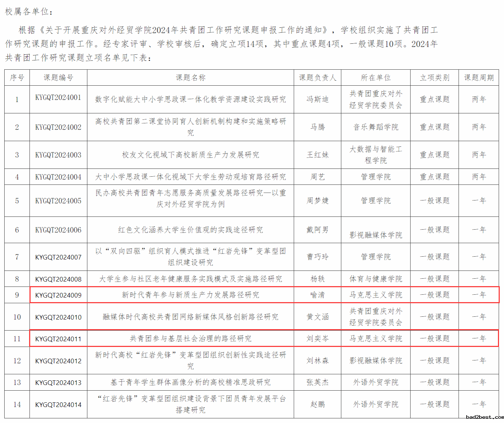Click the 序号 header cell

(x=17, y=77)
